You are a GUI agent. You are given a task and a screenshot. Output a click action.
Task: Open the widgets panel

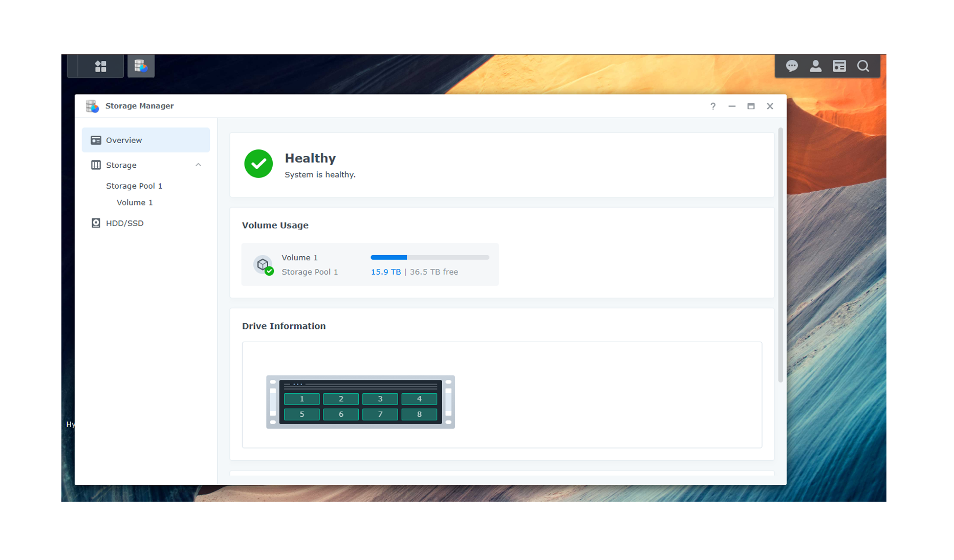[839, 66]
